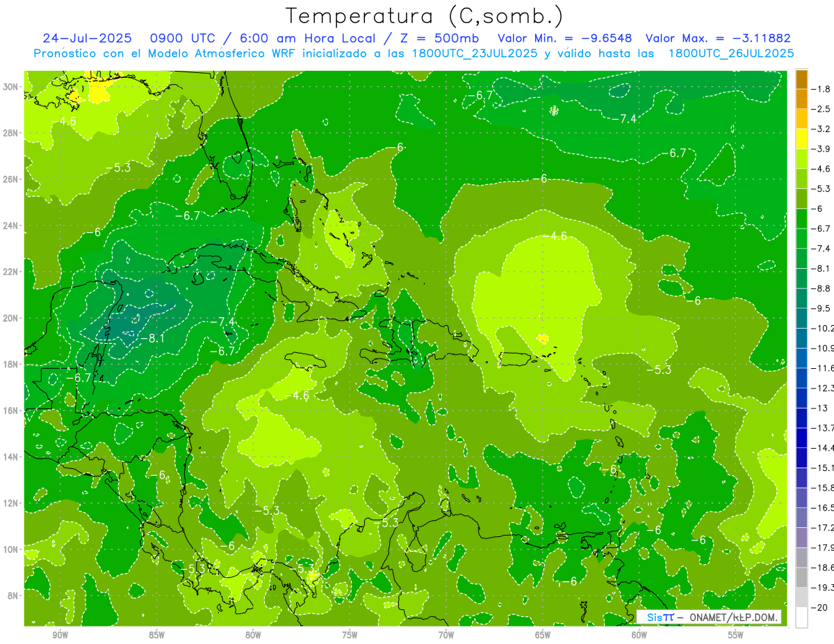Click the latitude axis label "24N"
The image size is (834, 644).
pos(10,226)
